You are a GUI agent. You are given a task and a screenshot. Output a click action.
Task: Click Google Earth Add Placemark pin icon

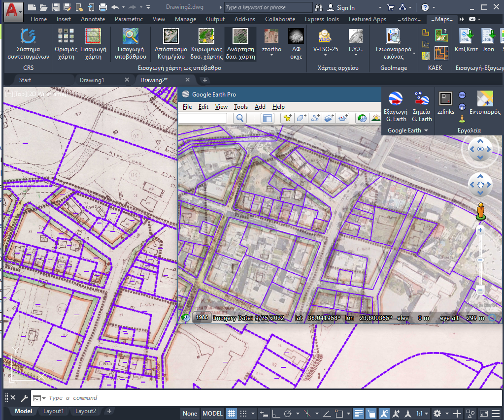[287, 118]
